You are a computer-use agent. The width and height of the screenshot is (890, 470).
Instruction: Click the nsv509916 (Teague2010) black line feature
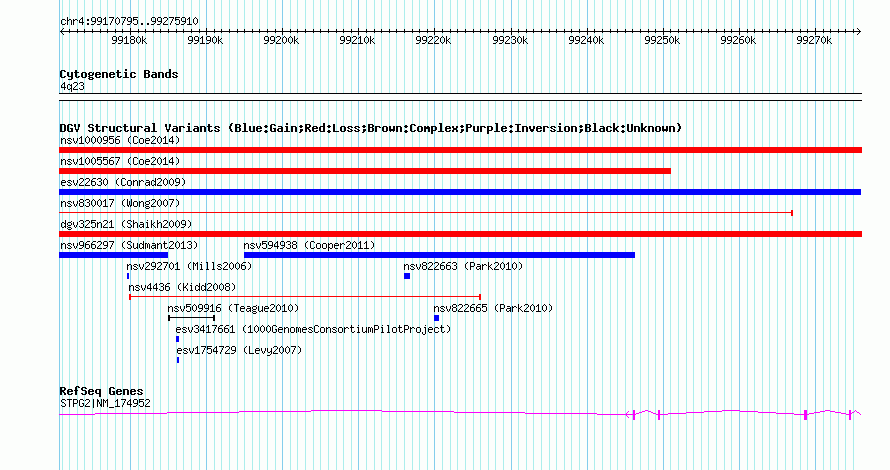tap(191, 318)
